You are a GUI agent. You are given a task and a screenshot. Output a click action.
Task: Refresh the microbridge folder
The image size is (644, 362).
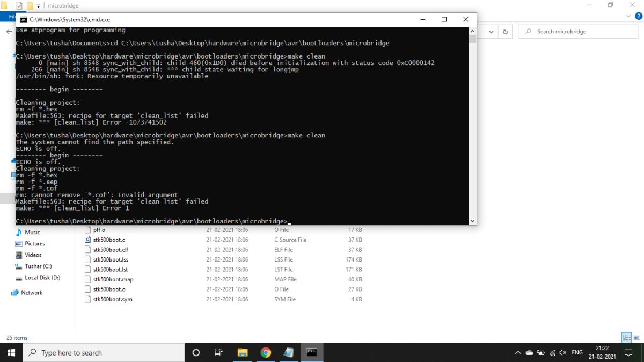505,32
